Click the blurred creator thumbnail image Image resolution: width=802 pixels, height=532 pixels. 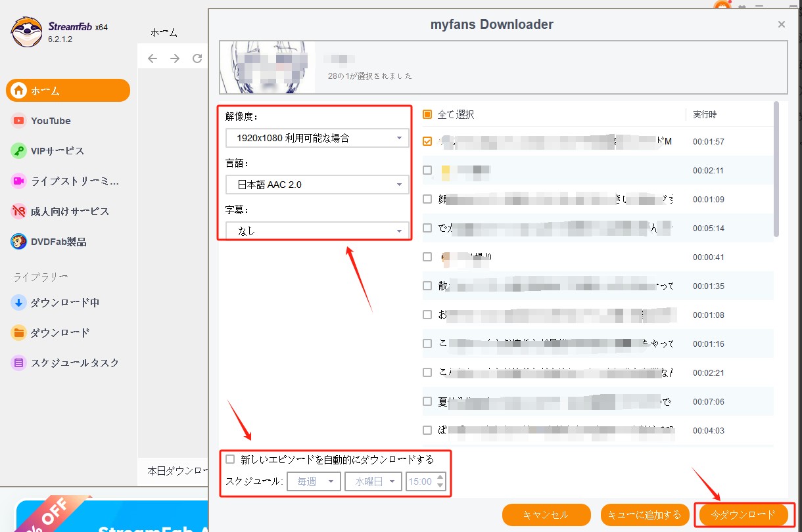pos(266,67)
